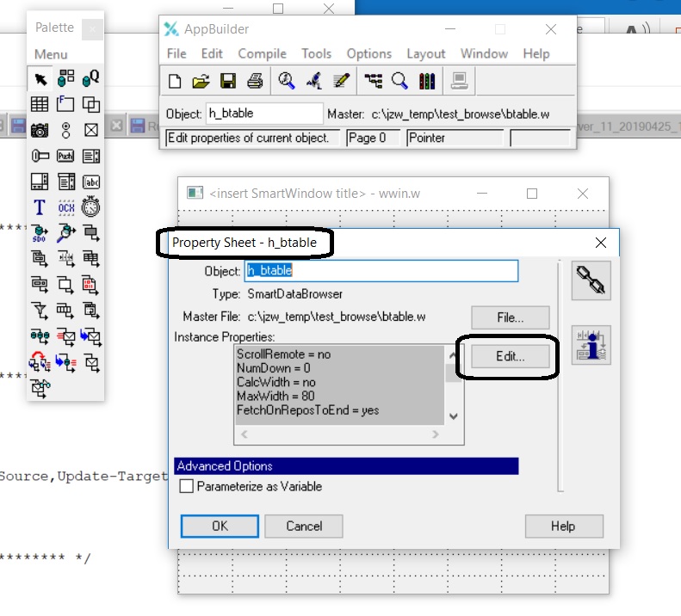Open the Window menu
This screenshot has height=616, width=681.
[x=484, y=53]
